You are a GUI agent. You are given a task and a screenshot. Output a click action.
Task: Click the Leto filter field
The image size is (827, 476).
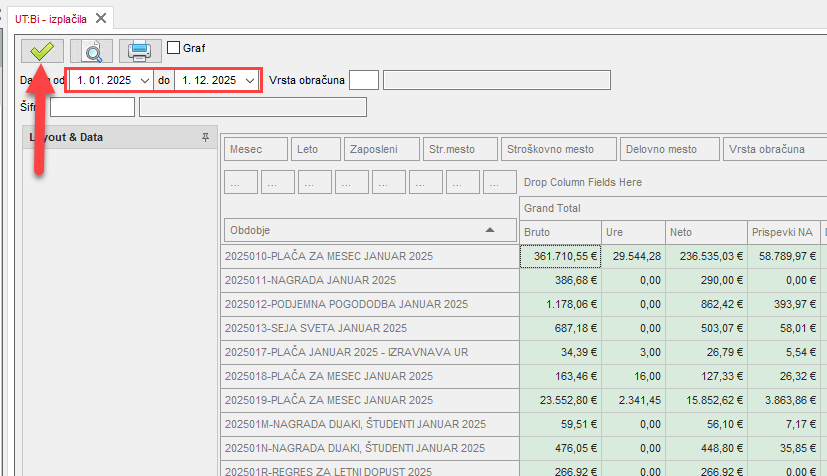[x=315, y=149]
